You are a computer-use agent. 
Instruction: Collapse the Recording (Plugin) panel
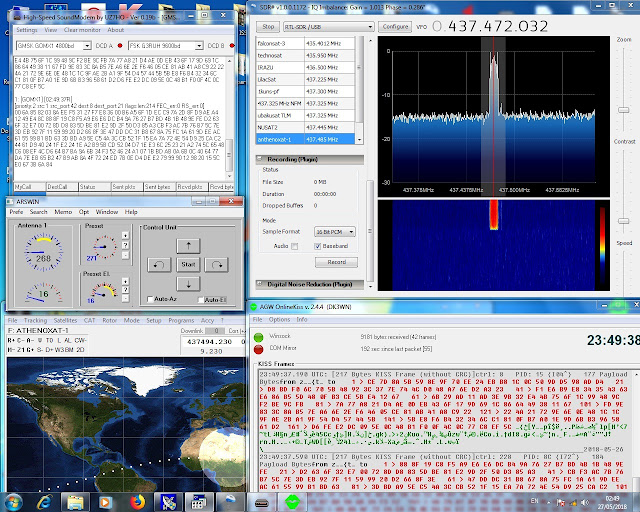pos(260,159)
